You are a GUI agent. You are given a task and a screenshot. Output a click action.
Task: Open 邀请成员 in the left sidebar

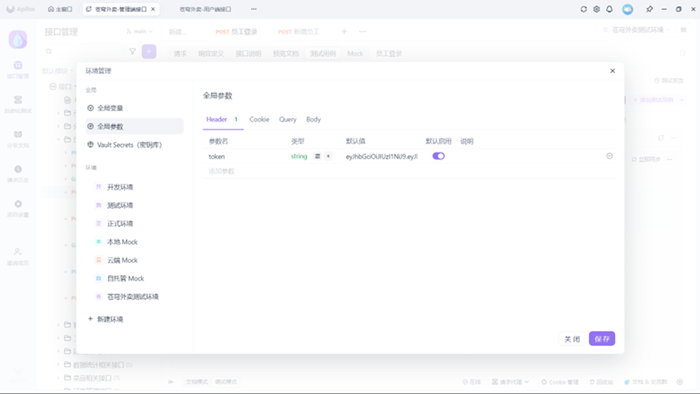pyautogui.click(x=18, y=257)
